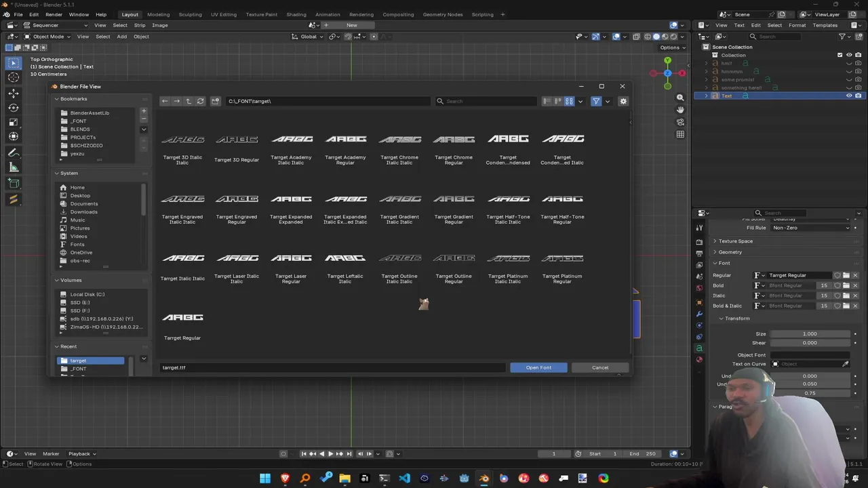
Task: Toggle visibility eye of Text object in outliner
Action: pyautogui.click(x=849, y=96)
